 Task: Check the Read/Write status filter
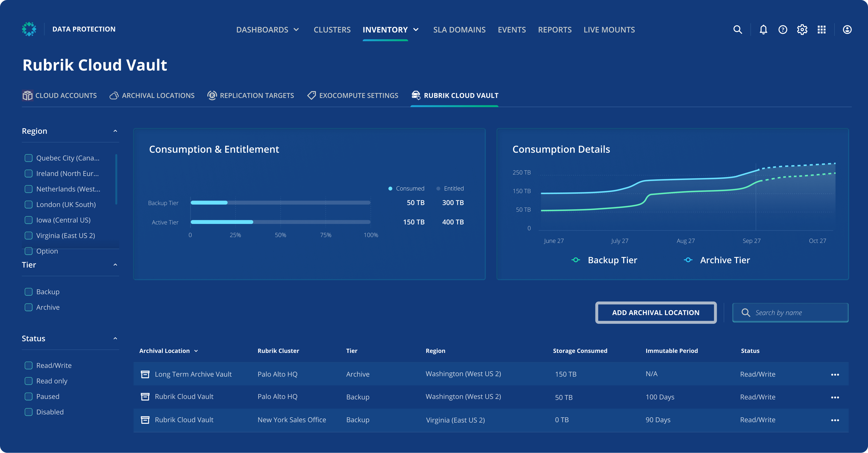29,366
